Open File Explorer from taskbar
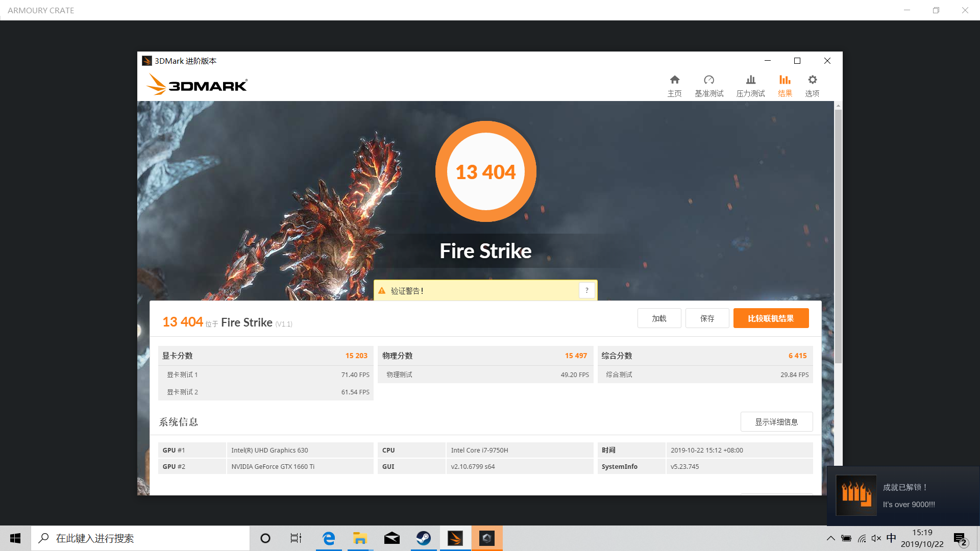The image size is (980, 551). point(360,538)
